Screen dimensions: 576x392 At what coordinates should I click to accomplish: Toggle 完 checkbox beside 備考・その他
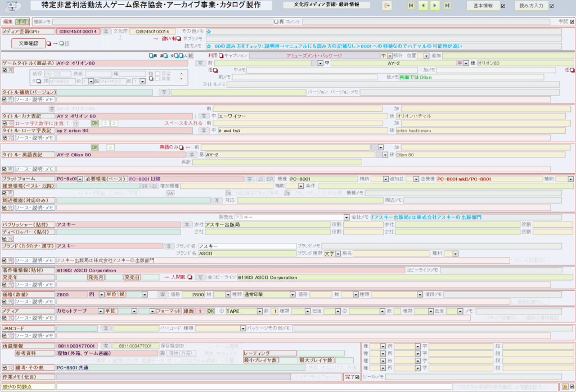(4, 368)
